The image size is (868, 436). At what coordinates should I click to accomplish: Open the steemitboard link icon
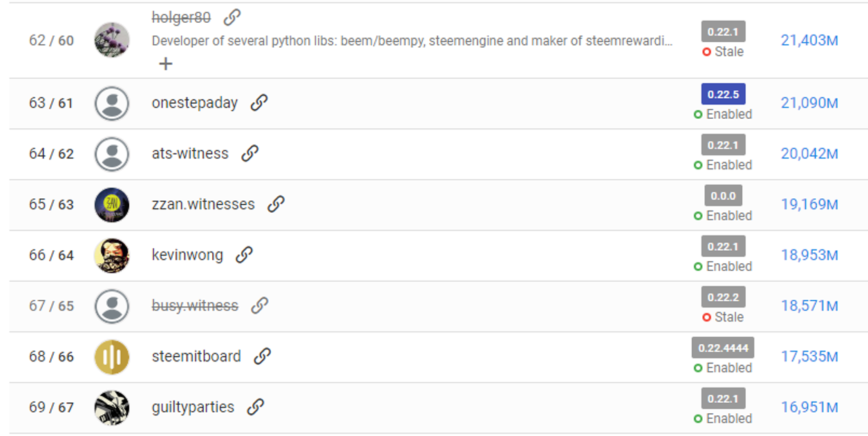tap(262, 357)
